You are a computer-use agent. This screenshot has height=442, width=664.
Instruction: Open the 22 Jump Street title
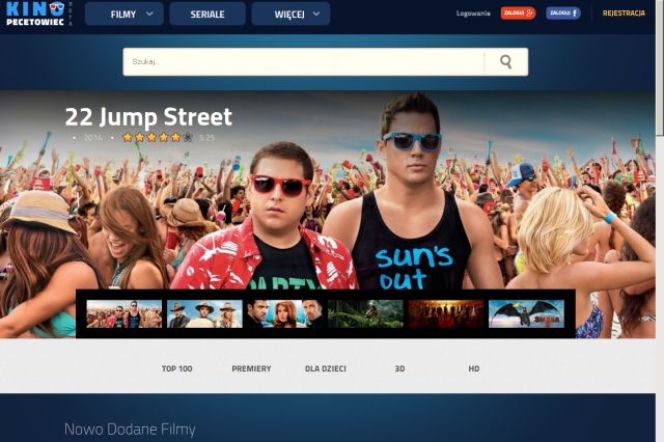coord(149,117)
